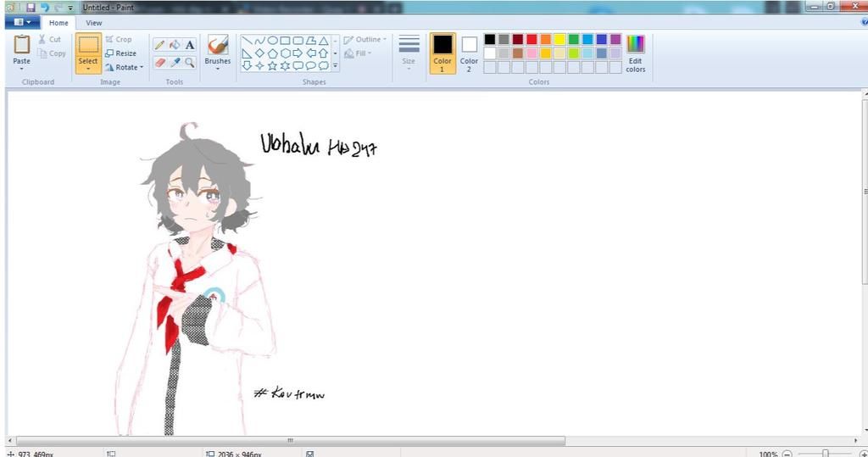The height and width of the screenshot is (457, 868).
Task: Choose the Down arrow shape
Action: point(247,65)
